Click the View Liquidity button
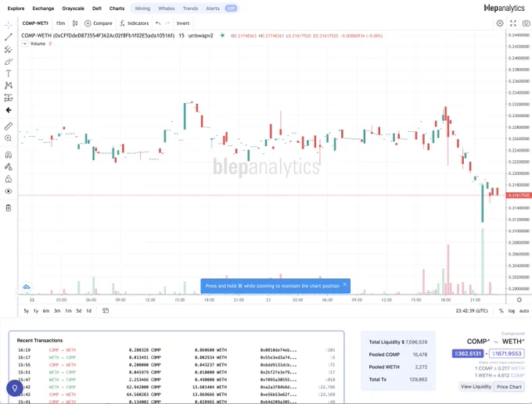This screenshot has width=532, height=404. 476,386
